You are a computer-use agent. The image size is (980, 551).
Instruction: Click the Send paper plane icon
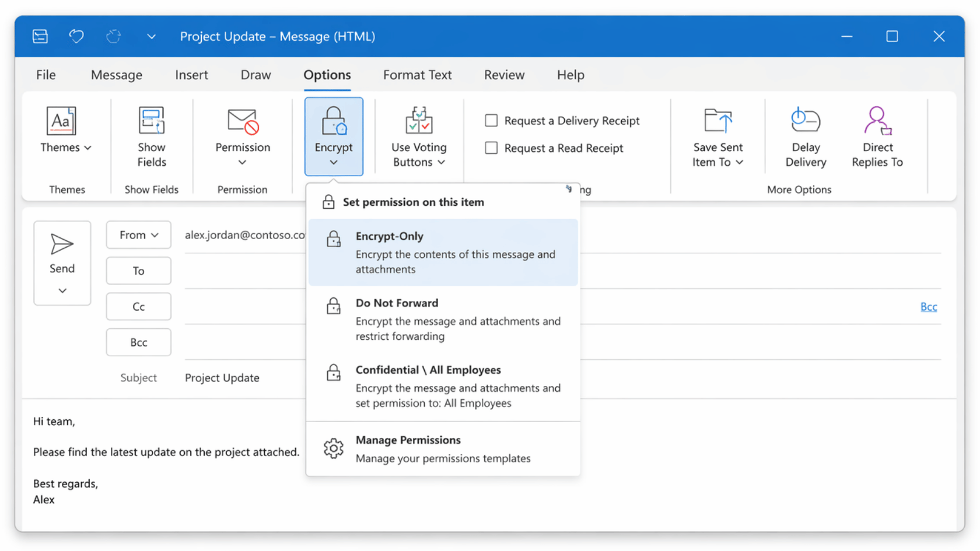click(x=62, y=244)
